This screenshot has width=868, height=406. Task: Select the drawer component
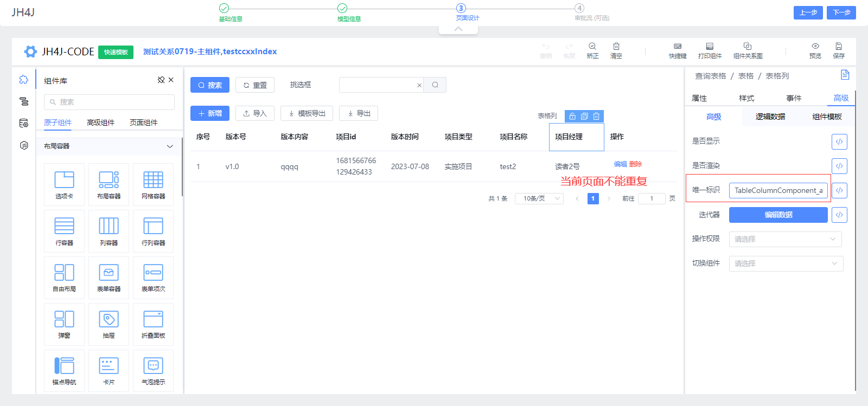coord(108,324)
